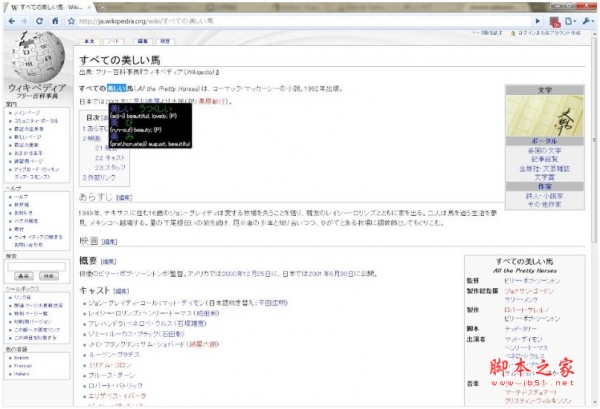Open the リンク元 toolbox link
This screenshot has width=600, height=409.
tap(23, 297)
